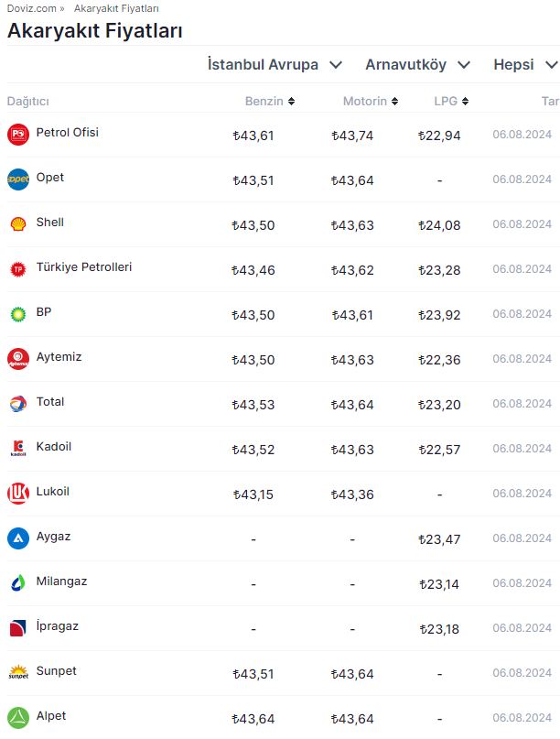Screen dimensions: 560x739
Task: Click the Alpet logo icon
Action: [x=18, y=718]
